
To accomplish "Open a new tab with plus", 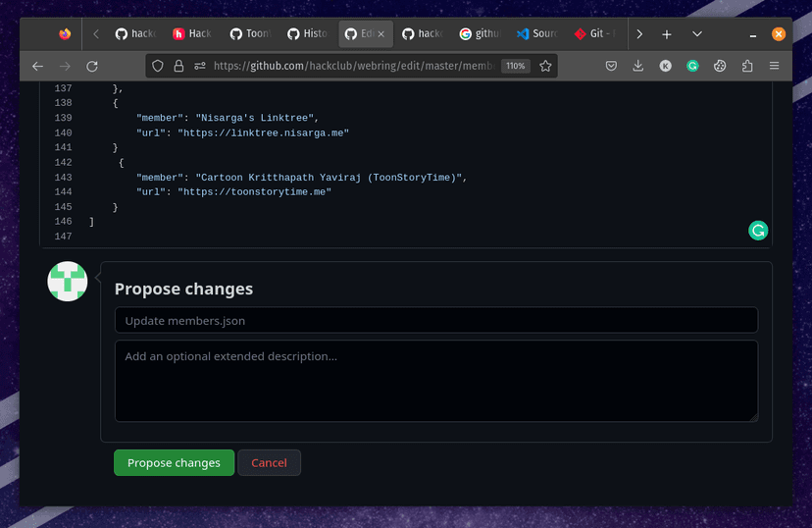I will pyautogui.click(x=667, y=33).
